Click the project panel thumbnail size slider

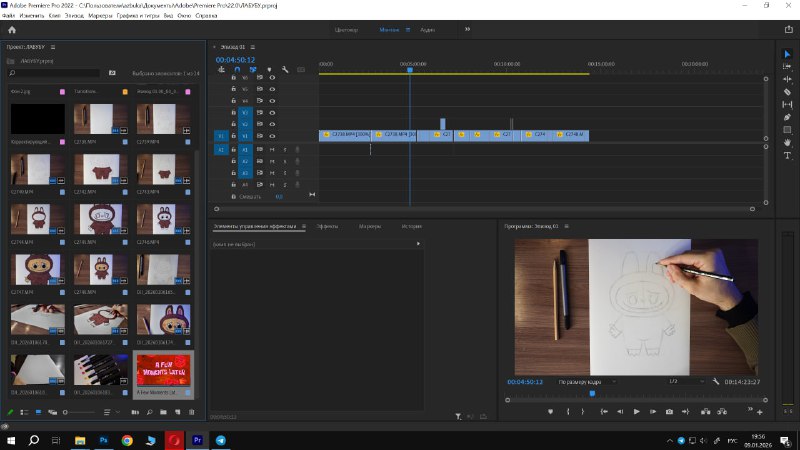[78, 412]
